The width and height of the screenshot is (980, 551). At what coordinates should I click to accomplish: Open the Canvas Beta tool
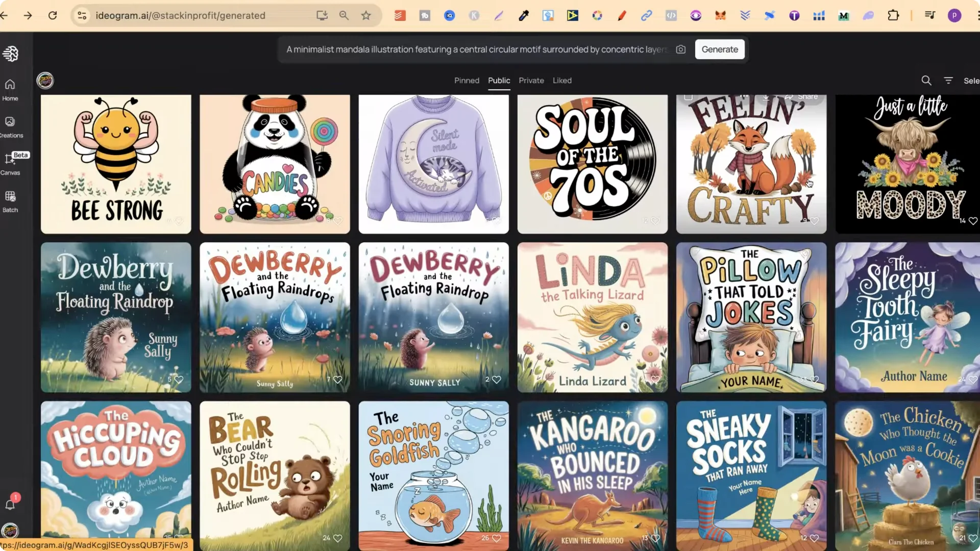coord(10,164)
